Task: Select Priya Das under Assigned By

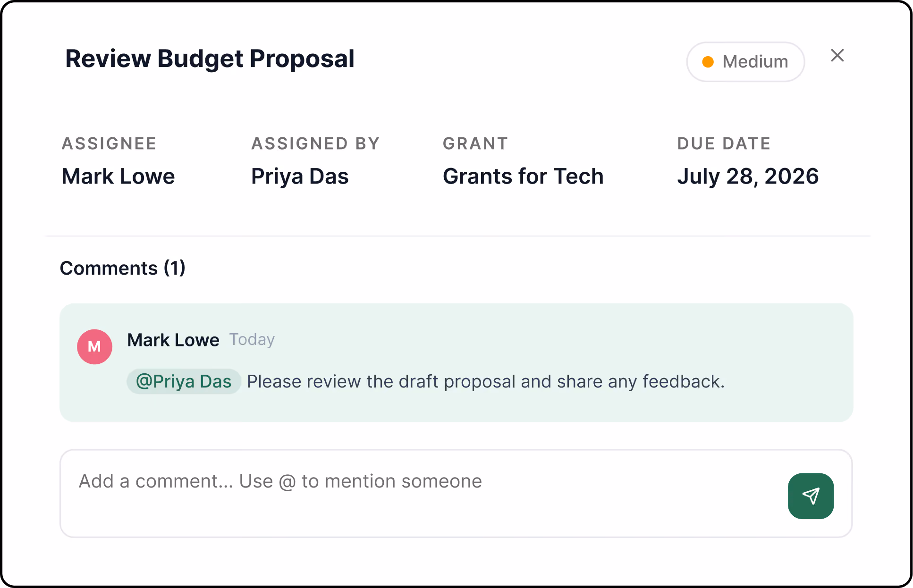Action: pos(300,176)
